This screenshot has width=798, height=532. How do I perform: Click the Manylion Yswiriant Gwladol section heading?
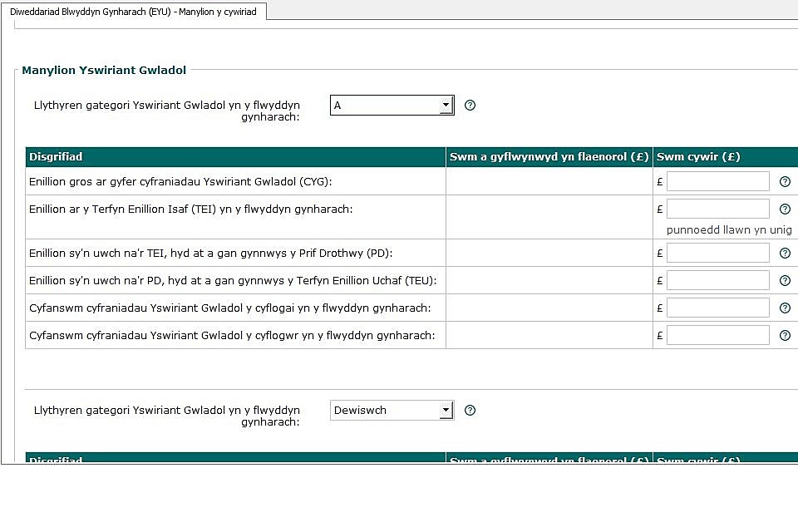click(104, 71)
